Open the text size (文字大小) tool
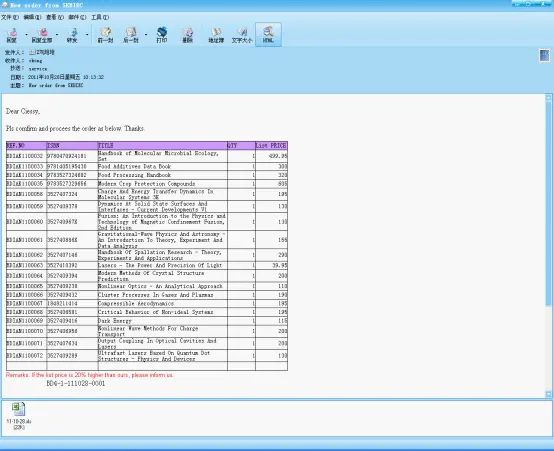This screenshot has width=554, height=451. point(242,35)
